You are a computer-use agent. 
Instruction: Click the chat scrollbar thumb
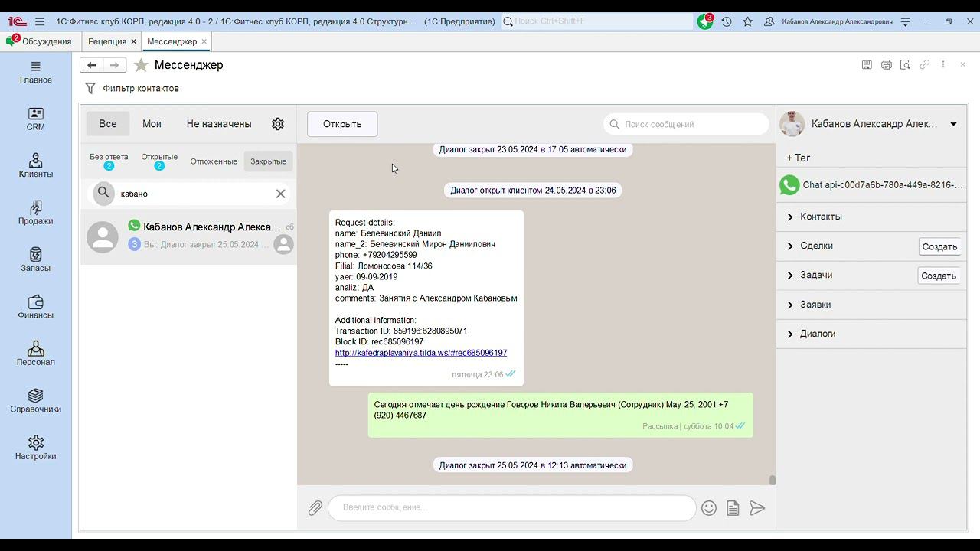(773, 480)
